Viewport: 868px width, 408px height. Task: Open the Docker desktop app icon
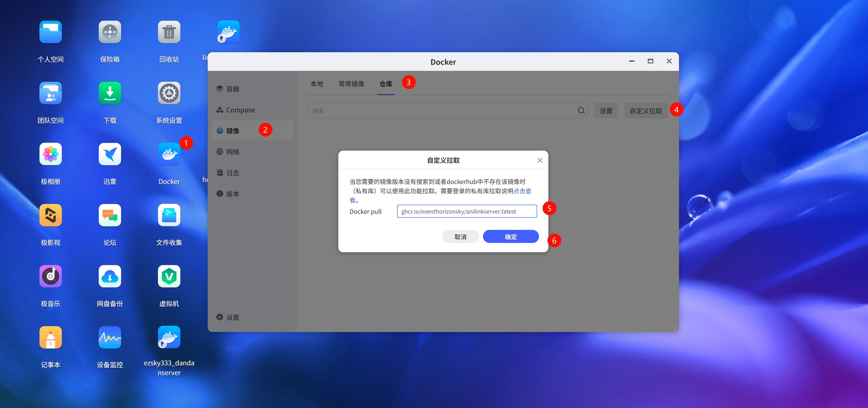(x=169, y=154)
